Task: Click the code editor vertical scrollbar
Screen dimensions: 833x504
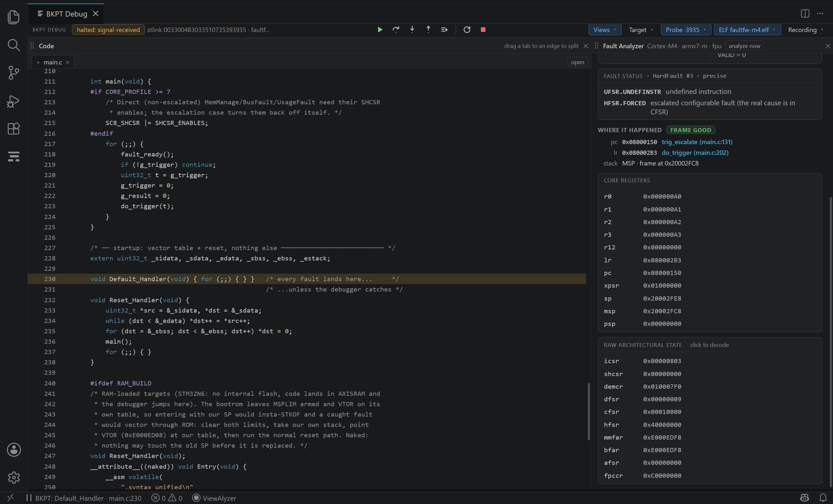Action: (x=589, y=411)
